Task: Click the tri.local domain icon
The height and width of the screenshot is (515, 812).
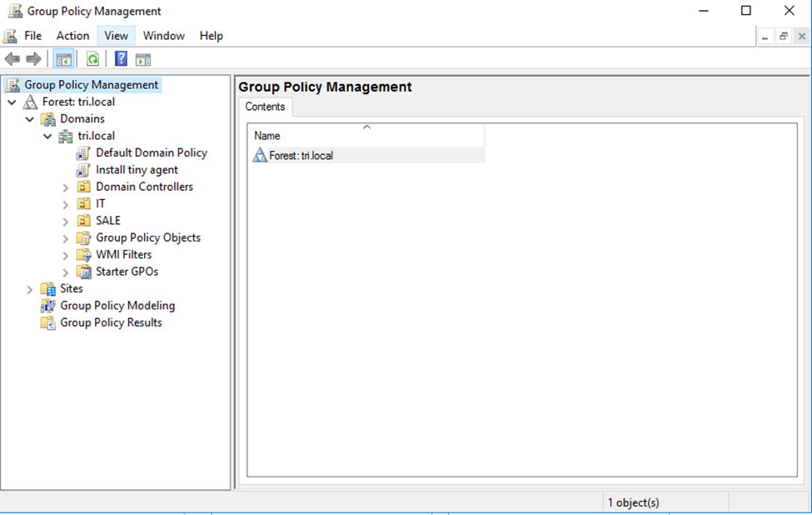Action: pyautogui.click(x=66, y=137)
